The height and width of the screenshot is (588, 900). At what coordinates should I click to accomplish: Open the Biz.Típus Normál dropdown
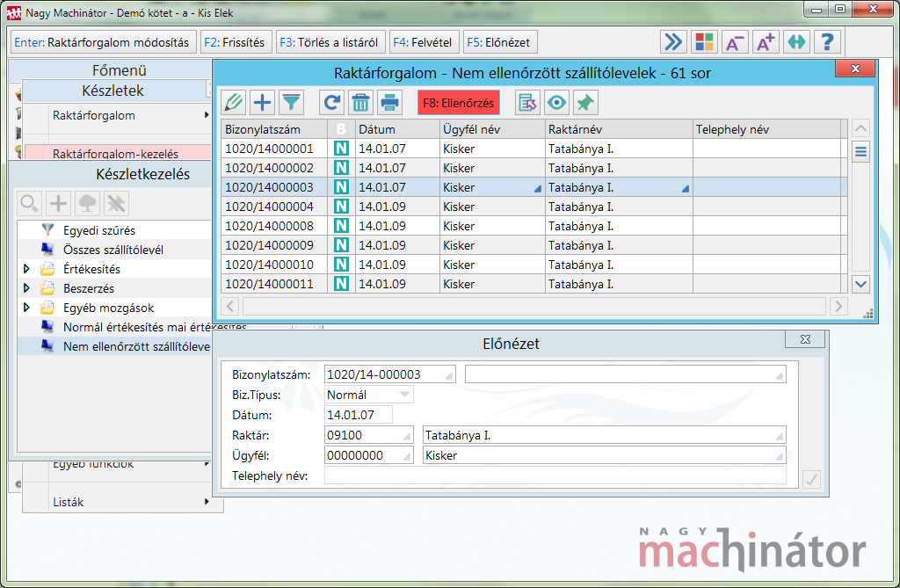404,395
